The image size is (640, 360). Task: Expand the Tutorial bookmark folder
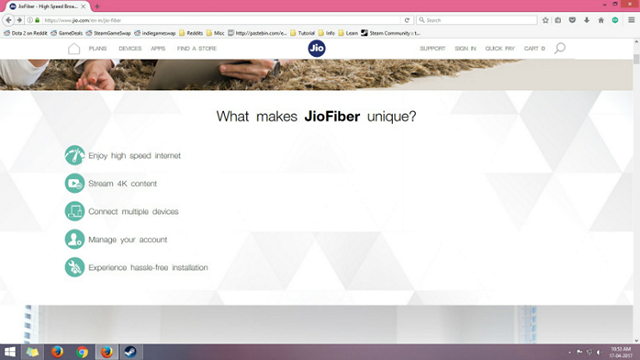[302, 33]
